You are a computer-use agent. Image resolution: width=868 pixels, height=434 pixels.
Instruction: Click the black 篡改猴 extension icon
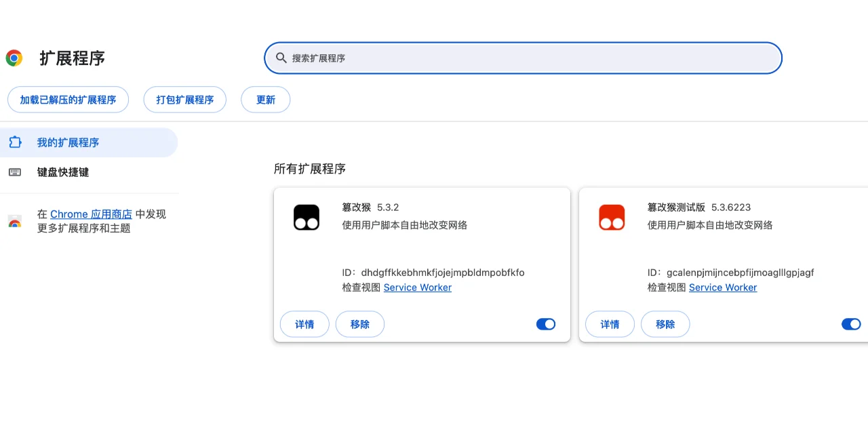(307, 217)
